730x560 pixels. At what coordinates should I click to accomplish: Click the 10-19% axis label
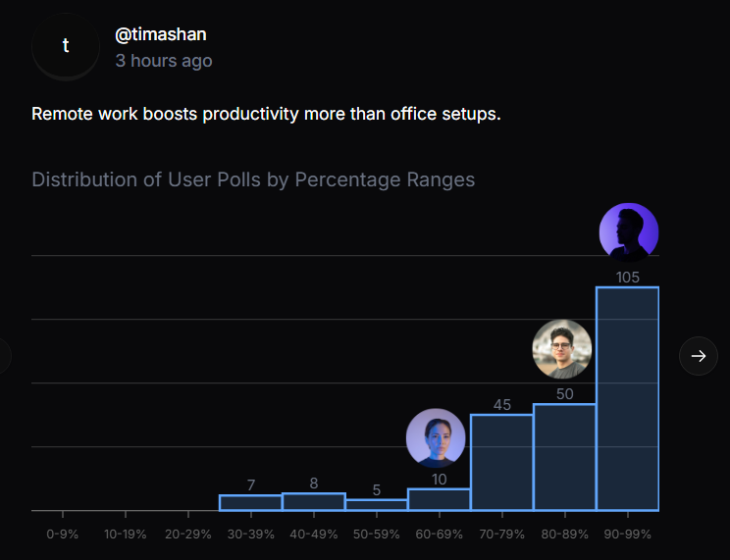click(x=125, y=535)
